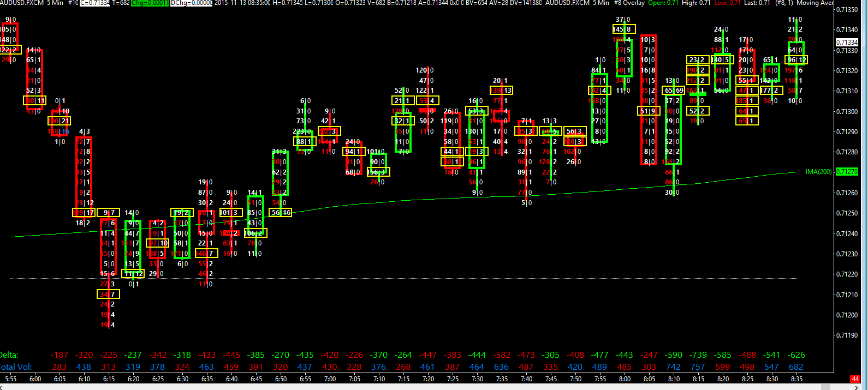868x390 pixels.
Task: Click the 0.71190 price scale label
Action: [847, 335]
